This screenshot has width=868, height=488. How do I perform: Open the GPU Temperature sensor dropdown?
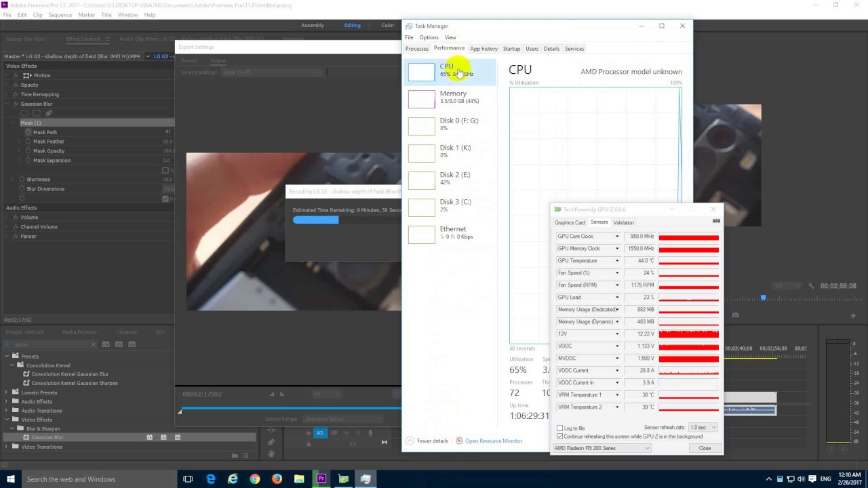[x=617, y=261]
